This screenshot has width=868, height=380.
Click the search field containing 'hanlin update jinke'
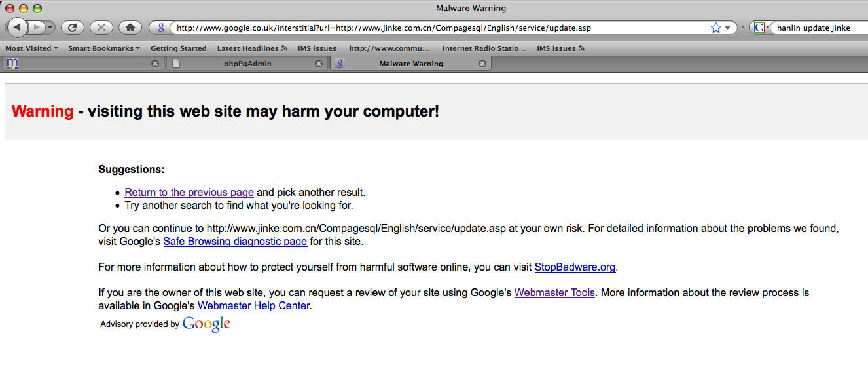[818, 28]
